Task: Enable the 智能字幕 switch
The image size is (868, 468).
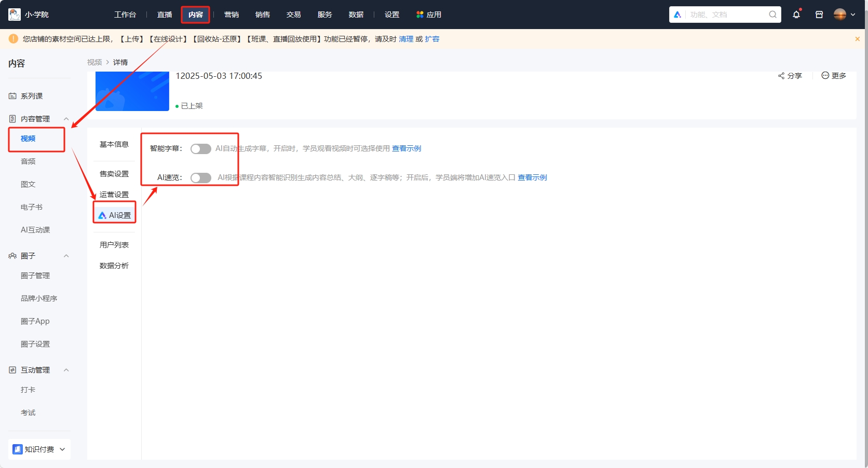Action: tap(200, 148)
